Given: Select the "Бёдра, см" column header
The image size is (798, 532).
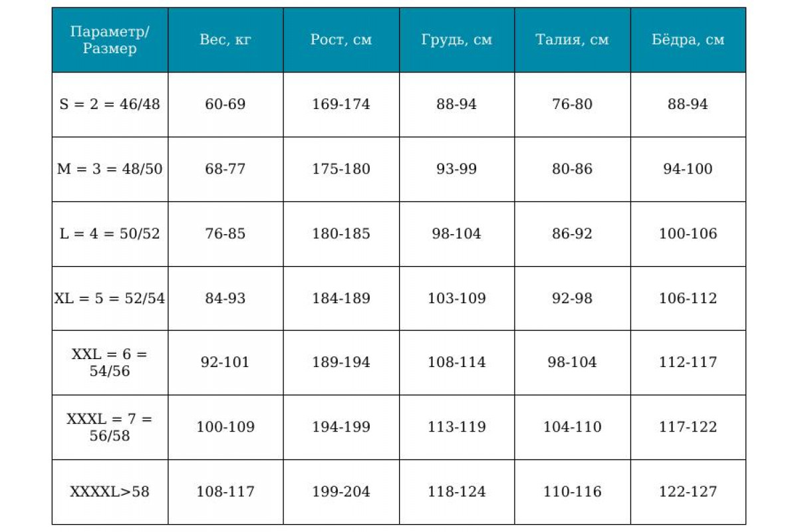Looking at the screenshot, I should click(x=688, y=40).
